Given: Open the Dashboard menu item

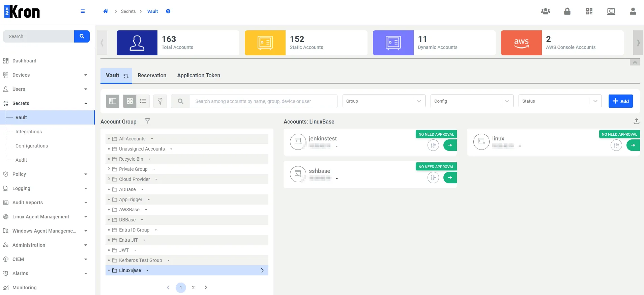Looking at the screenshot, I should click(24, 61).
